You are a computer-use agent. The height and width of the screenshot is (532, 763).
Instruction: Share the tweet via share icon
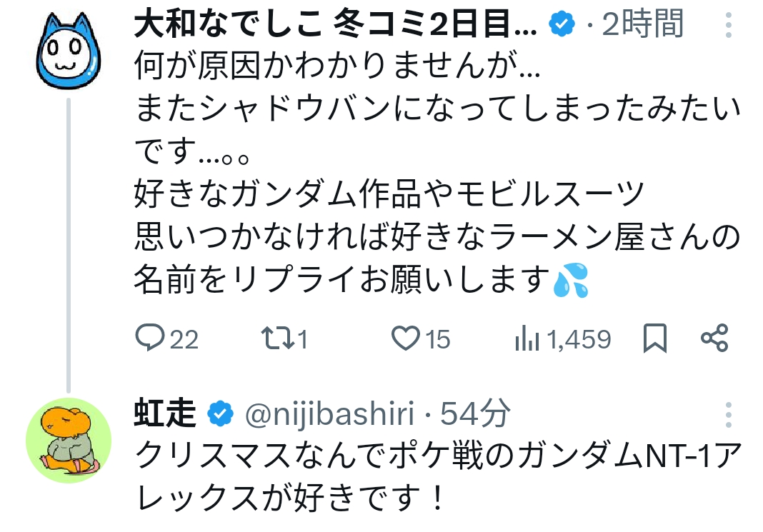point(714,338)
